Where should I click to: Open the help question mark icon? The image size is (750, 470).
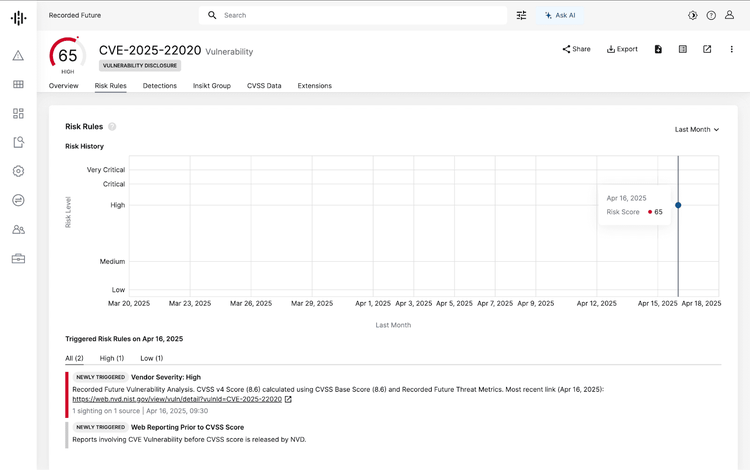pos(711,16)
